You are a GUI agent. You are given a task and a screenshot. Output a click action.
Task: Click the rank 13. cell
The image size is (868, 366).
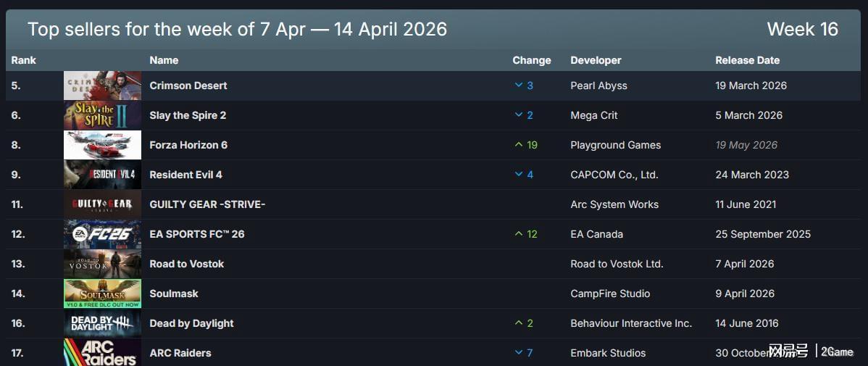[17, 264]
